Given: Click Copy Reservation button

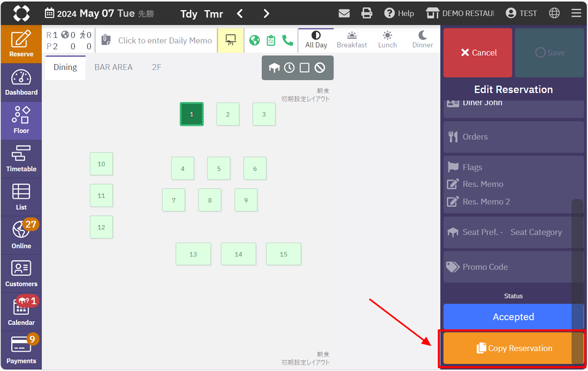Looking at the screenshot, I should [x=513, y=348].
